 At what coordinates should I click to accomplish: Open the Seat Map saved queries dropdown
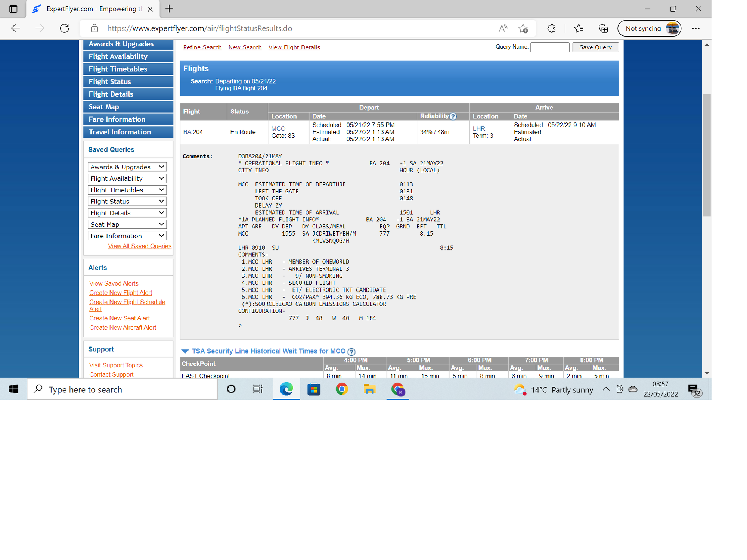pyautogui.click(x=127, y=224)
